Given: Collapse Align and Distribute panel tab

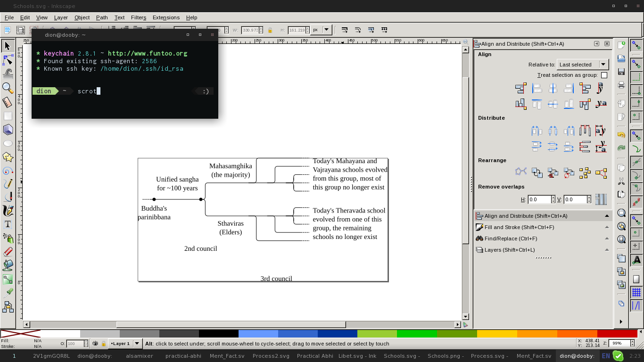Looking at the screenshot, I should tap(607, 216).
